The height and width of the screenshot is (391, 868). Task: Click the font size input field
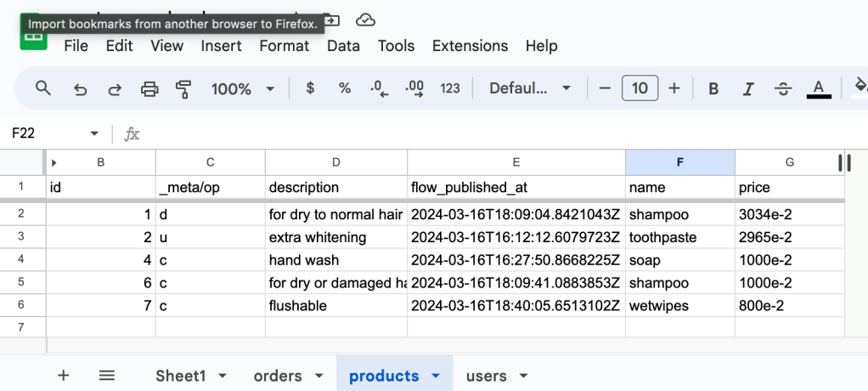640,88
